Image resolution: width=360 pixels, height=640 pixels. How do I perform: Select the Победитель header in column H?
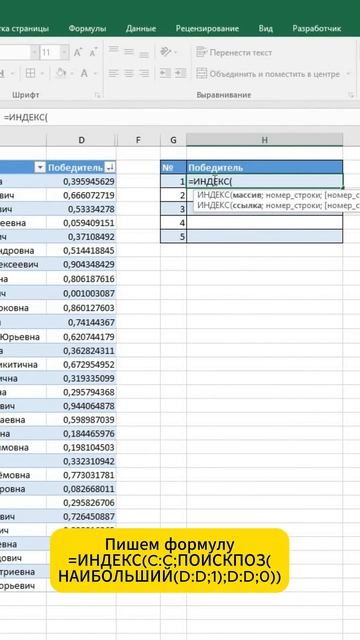264,167
